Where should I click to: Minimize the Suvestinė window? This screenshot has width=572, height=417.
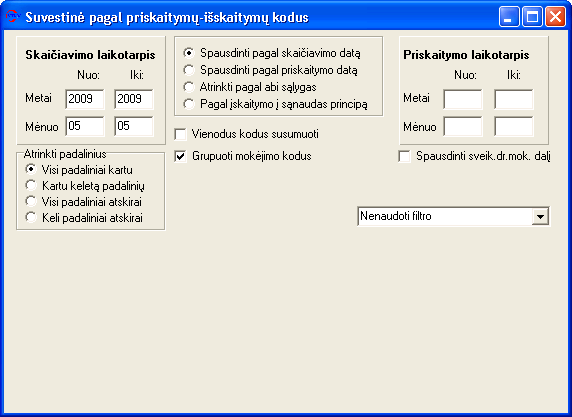509,17
